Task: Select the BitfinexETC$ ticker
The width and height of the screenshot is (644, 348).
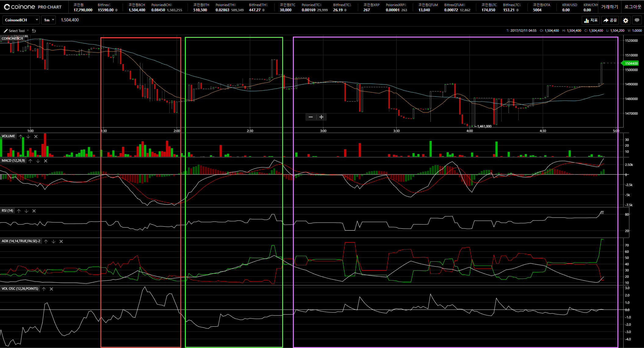Action: pyautogui.click(x=342, y=7)
